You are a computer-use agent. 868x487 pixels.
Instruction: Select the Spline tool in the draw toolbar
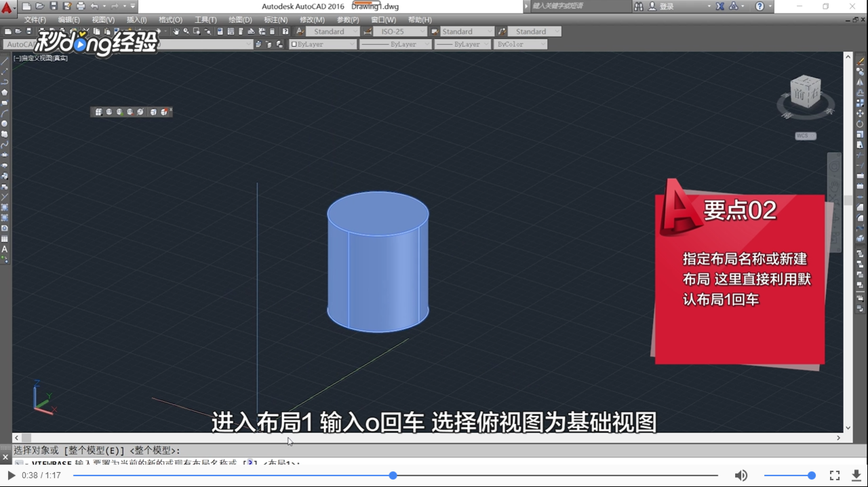[5, 144]
